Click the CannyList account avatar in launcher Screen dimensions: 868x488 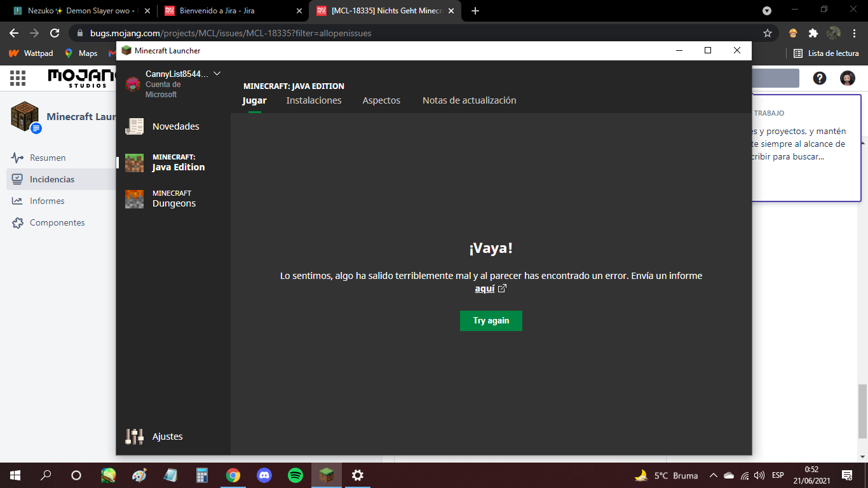133,84
